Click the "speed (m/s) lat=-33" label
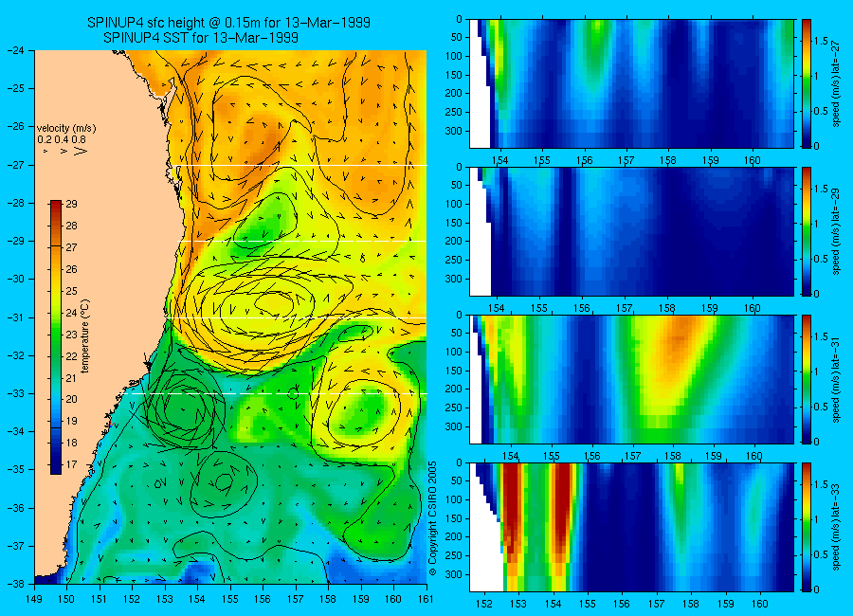The width and height of the screenshot is (853, 616). [x=837, y=528]
